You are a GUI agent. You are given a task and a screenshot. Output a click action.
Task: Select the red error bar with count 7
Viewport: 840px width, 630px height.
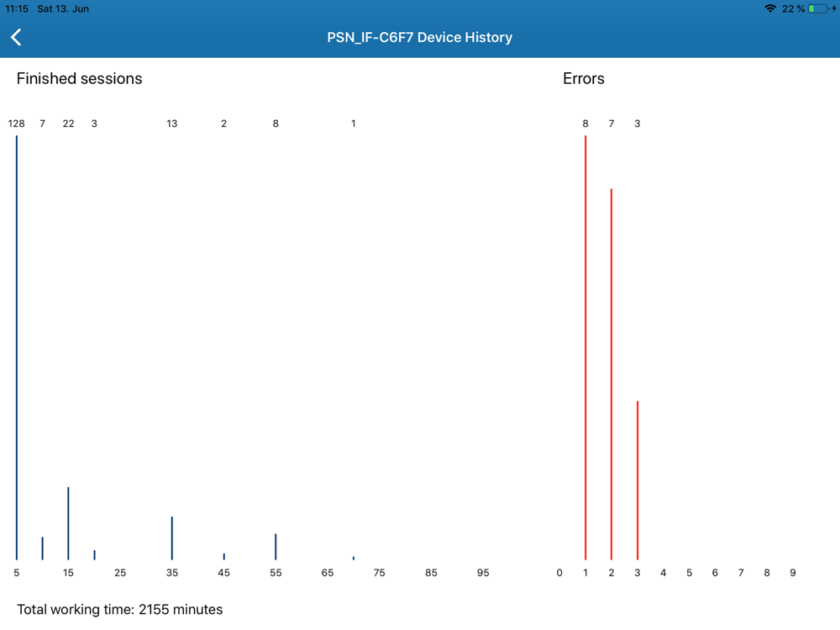tap(612, 375)
